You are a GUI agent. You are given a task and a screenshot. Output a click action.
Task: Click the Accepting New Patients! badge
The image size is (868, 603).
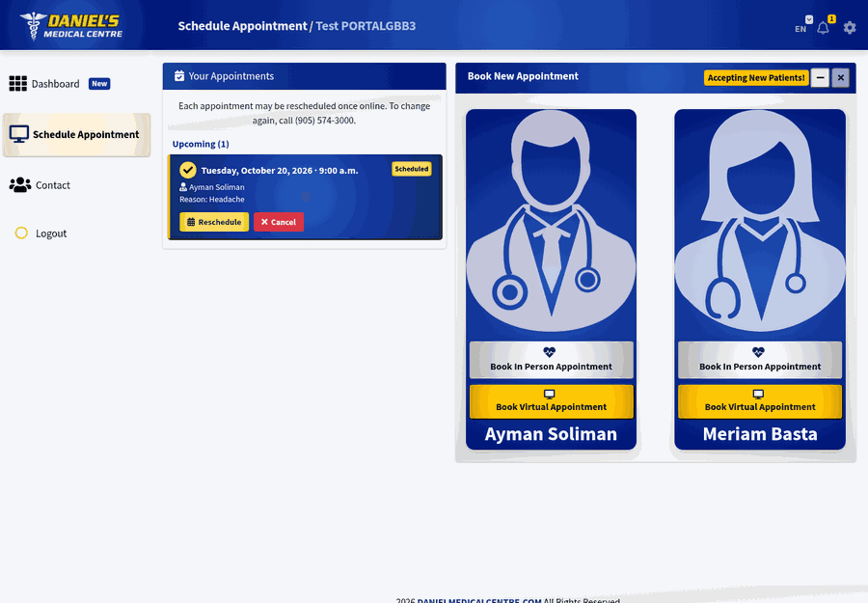pos(756,77)
